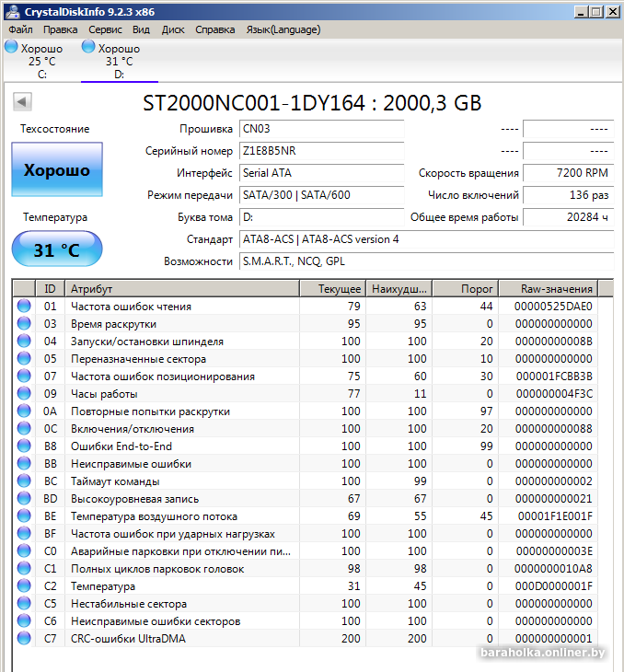
Task: Sort by the Raw-значения column header
Action: 557,289
